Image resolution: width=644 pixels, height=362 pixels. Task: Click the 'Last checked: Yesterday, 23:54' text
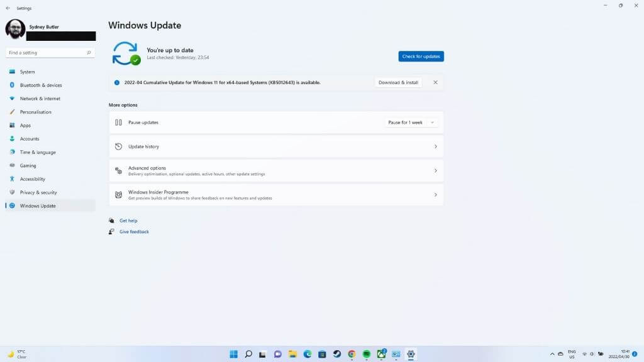coord(178,57)
